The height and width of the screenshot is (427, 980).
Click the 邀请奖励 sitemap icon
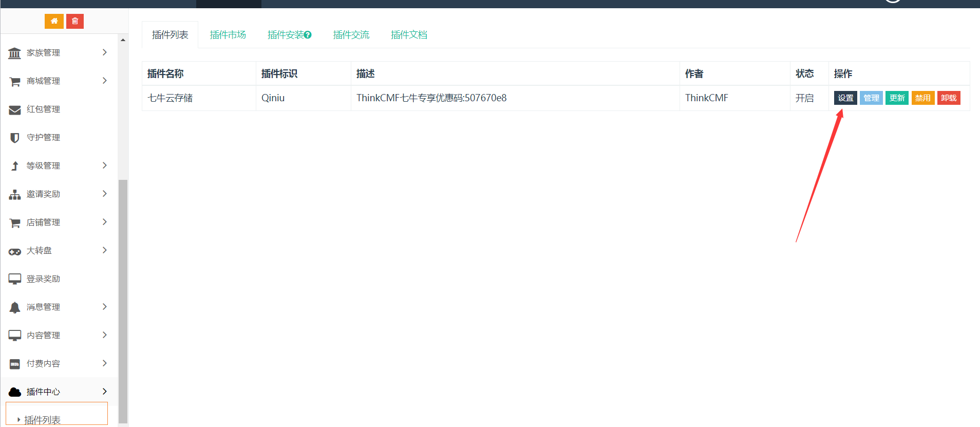[x=15, y=194]
